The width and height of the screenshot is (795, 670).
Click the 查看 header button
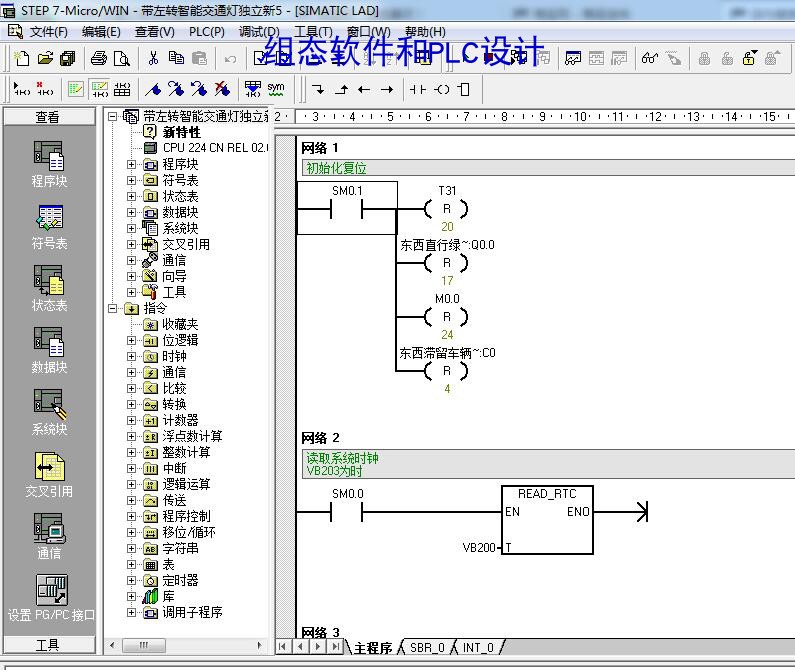(49, 117)
